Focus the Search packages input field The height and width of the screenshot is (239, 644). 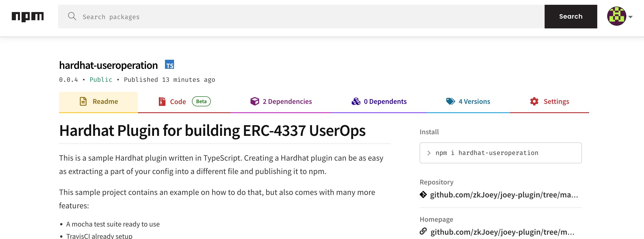pos(301,17)
